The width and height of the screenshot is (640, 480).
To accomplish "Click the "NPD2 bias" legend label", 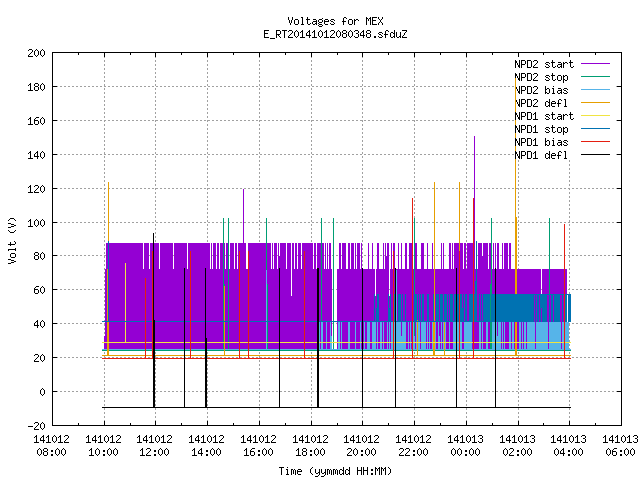I will [541, 90].
